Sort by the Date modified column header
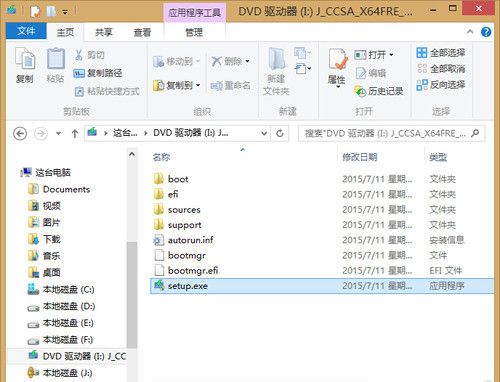The height and width of the screenshot is (382, 500). click(x=359, y=157)
